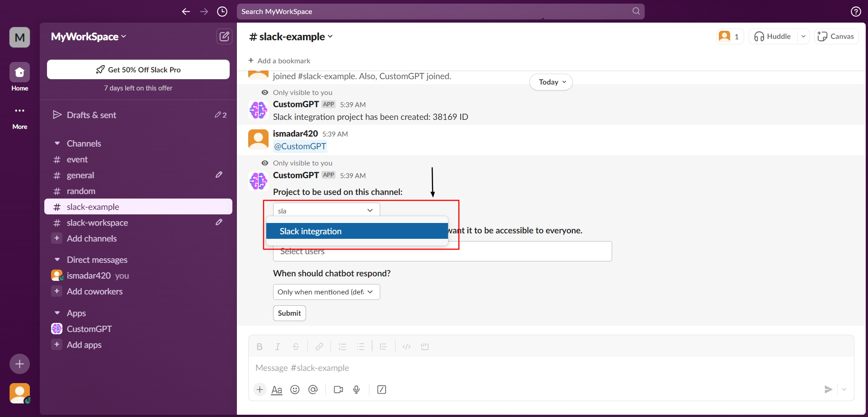The height and width of the screenshot is (417, 868).
Task: Open the chatbot respond mode dropdown
Action: pyautogui.click(x=326, y=292)
